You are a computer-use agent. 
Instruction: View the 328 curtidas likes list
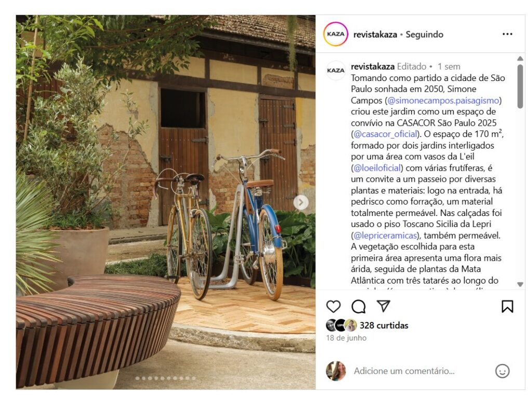click(x=384, y=325)
